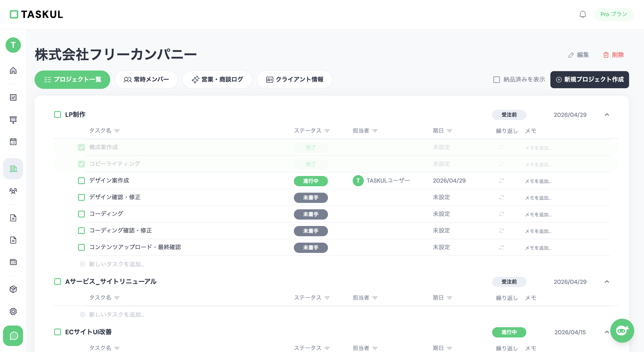Viewport: 644px width, 352px height.
Task: Collapse the Aサービス_サイトリニューアル section
Action: coord(607,282)
